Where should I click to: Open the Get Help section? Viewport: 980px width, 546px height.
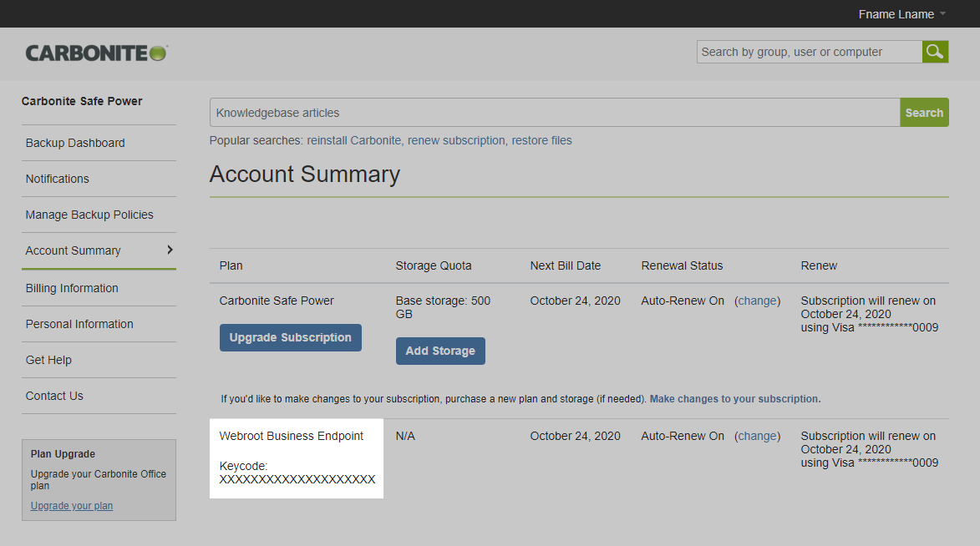coord(47,359)
